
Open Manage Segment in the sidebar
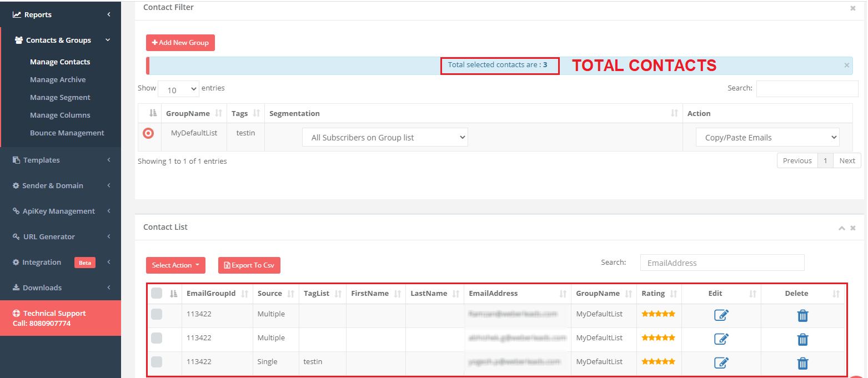pyautogui.click(x=60, y=98)
